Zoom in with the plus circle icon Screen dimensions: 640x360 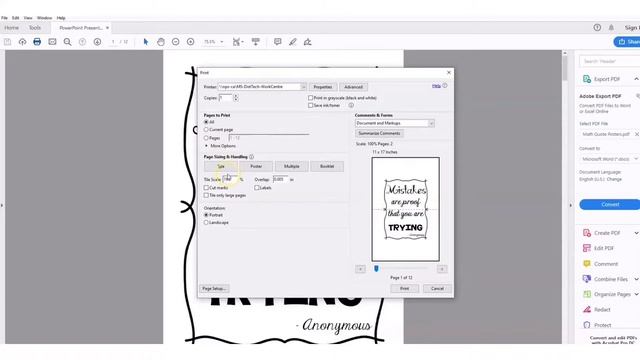coord(191,42)
